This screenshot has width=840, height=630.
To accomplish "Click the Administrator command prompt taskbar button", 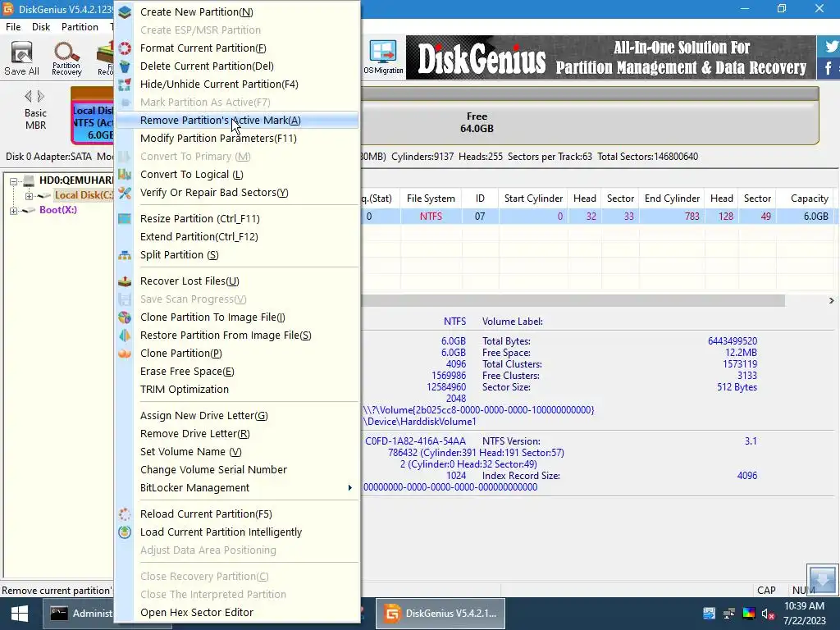I will pos(78,614).
